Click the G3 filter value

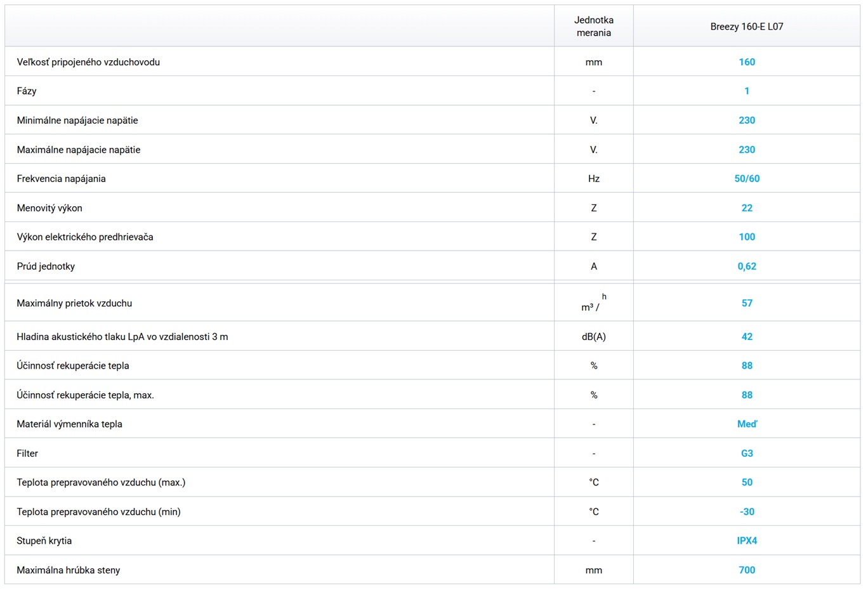click(746, 454)
